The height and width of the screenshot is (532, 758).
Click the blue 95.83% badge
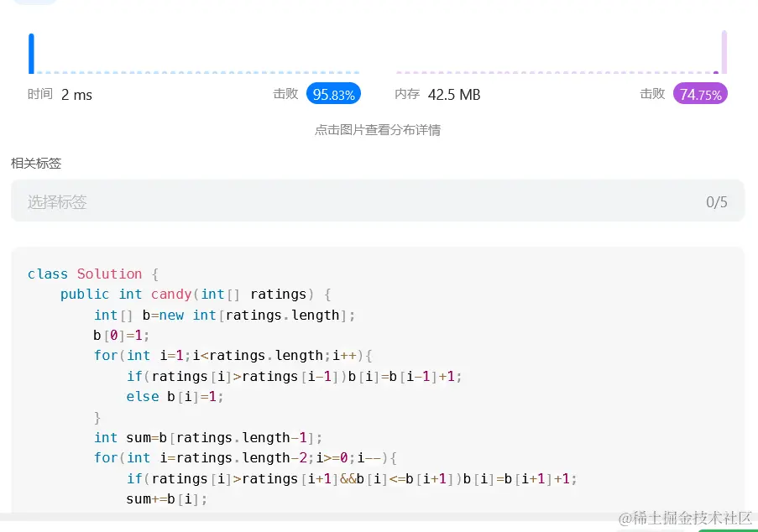tap(333, 94)
